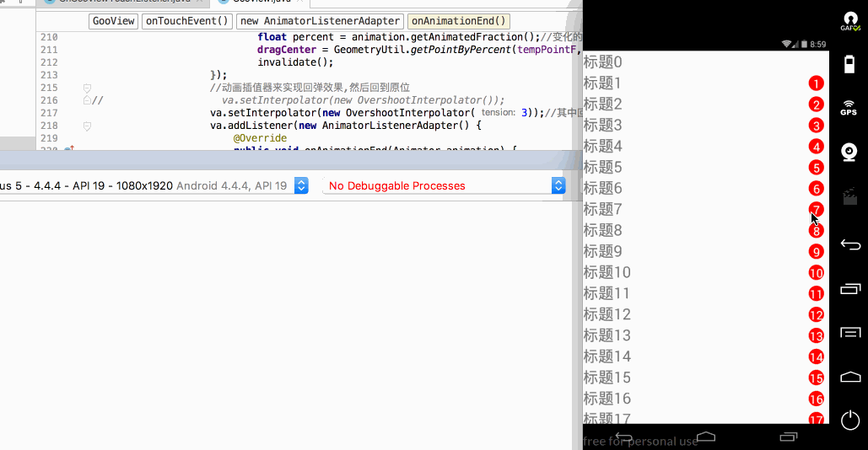Select onAnimationEnd() breadcrumb
Image resolution: width=868 pixels, height=450 pixels.
[458, 21]
